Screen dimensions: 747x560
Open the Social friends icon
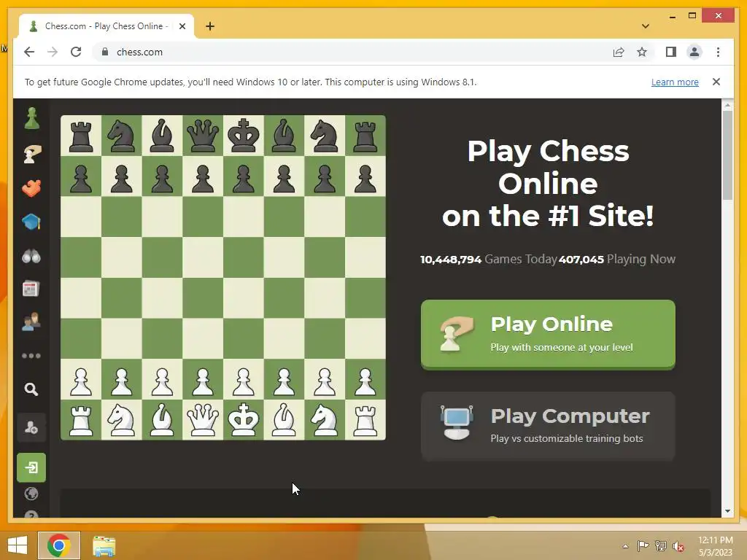(31, 322)
